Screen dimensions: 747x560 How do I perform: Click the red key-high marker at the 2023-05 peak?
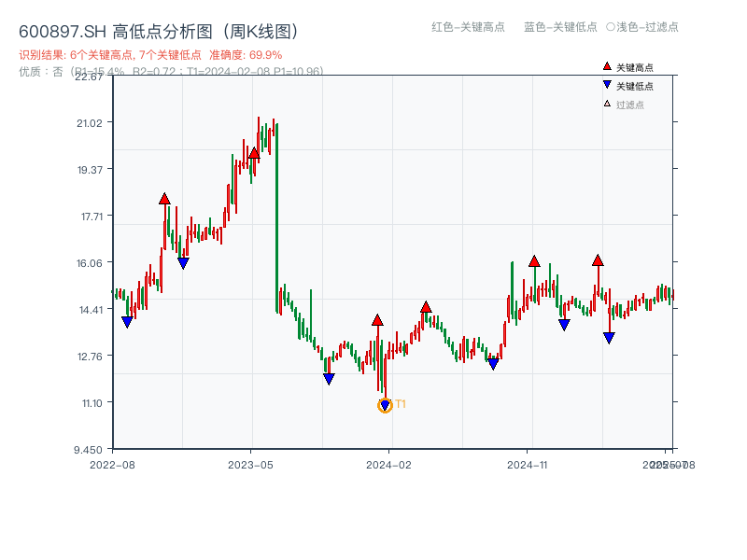[254, 153]
